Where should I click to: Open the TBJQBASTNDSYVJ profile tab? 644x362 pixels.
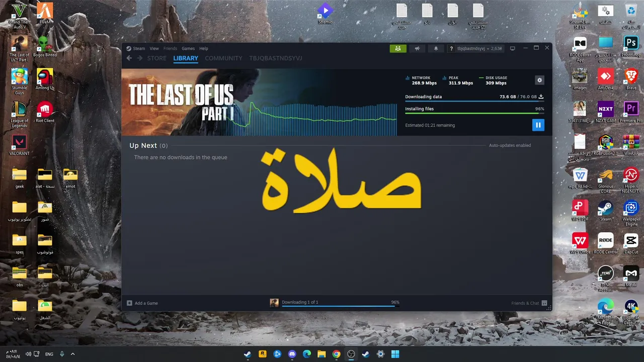[x=276, y=58]
